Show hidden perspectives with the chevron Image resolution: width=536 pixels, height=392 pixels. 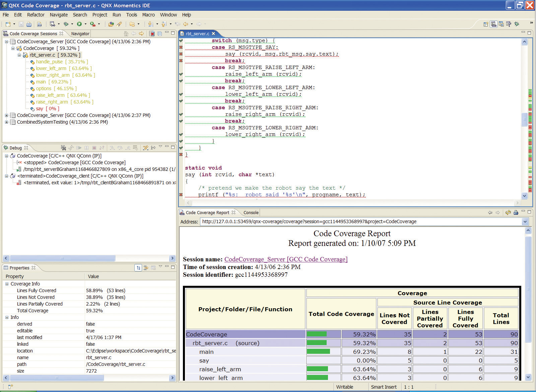point(531,23)
